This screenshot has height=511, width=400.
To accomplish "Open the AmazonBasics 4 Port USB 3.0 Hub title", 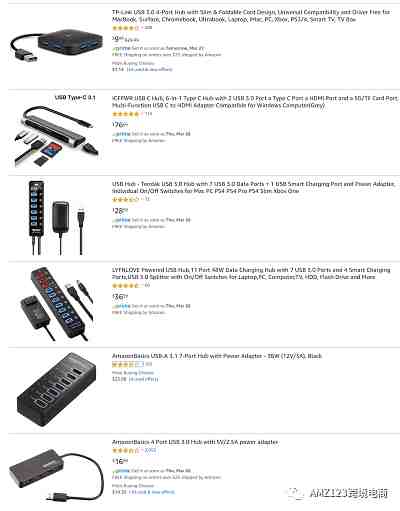I will [x=195, y=442].
